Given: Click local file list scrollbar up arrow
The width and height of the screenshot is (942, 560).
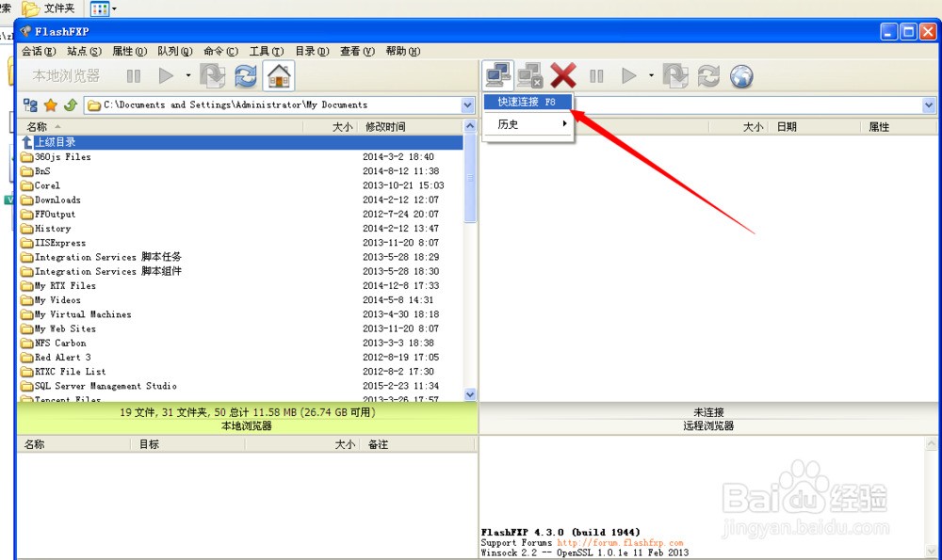Looking at the screenshot, I should click(470, 126).
